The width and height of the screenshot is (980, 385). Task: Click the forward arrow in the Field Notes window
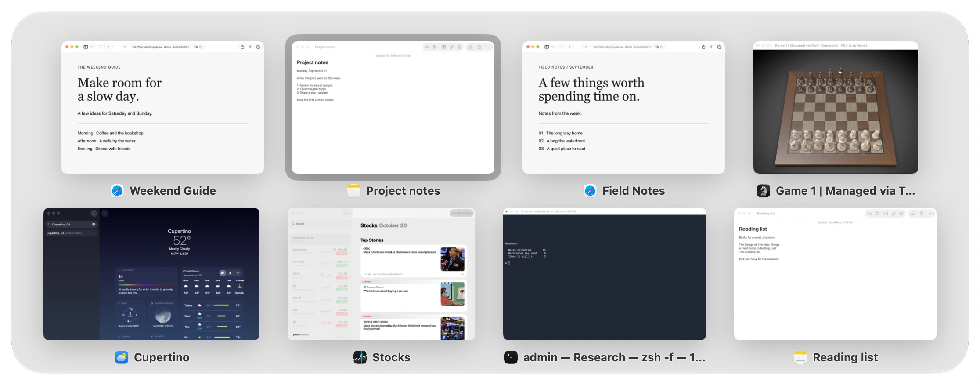coord(570,47)
